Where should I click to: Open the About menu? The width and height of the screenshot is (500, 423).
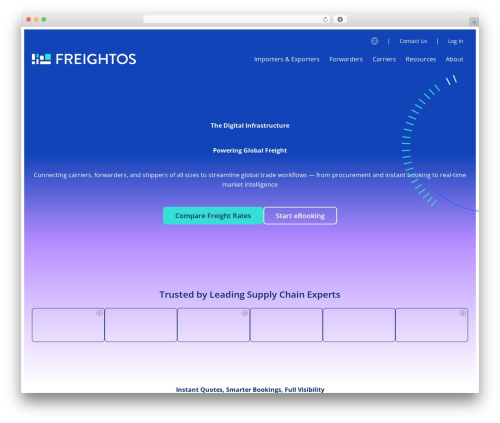pos(454,59)
